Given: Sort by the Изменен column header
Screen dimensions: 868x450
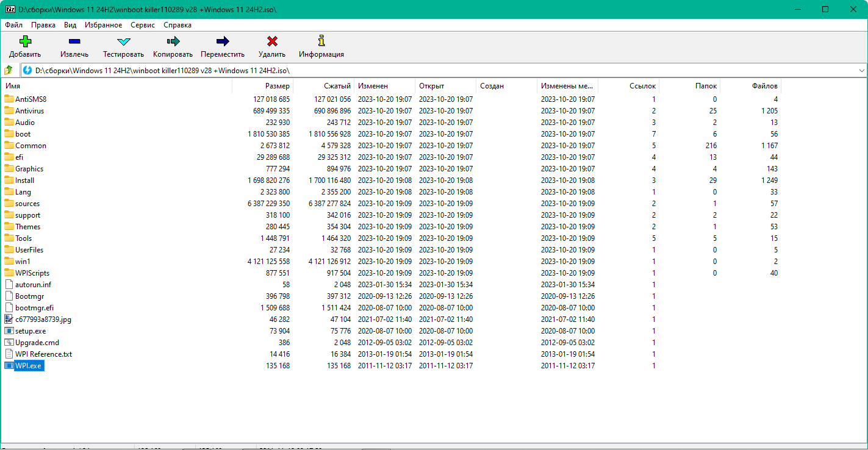Looking at the screenshot, I should click(373, 86).
